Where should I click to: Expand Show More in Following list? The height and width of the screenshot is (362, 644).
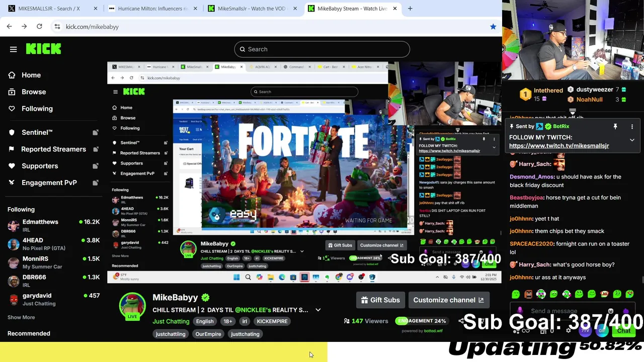[21, 317]
